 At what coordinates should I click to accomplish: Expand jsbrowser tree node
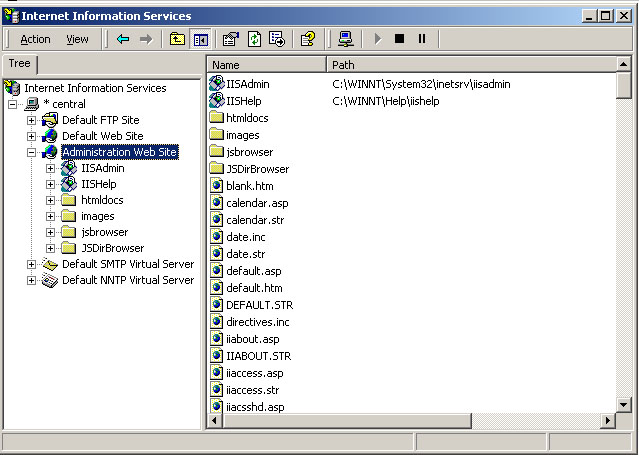pos(50,232)
